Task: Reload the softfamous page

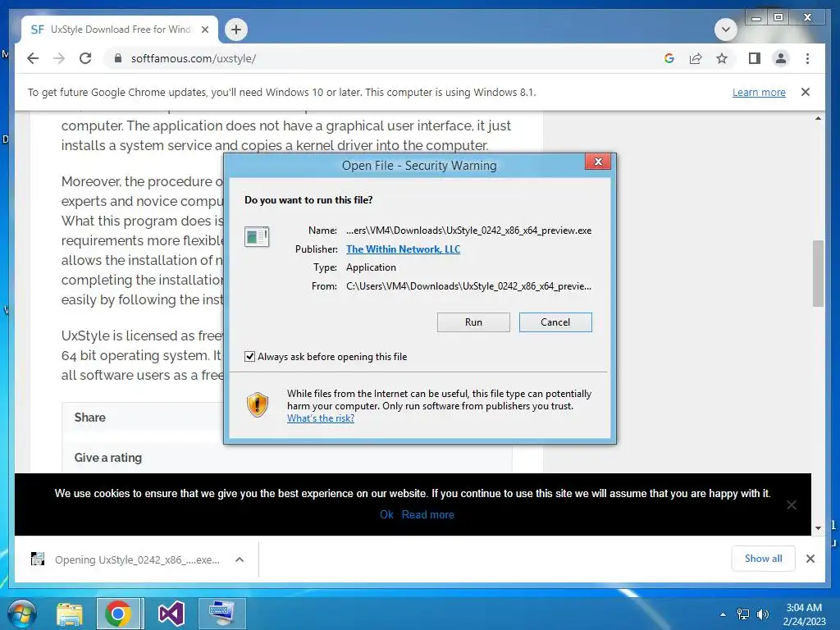Action: (x=85, y=58)
